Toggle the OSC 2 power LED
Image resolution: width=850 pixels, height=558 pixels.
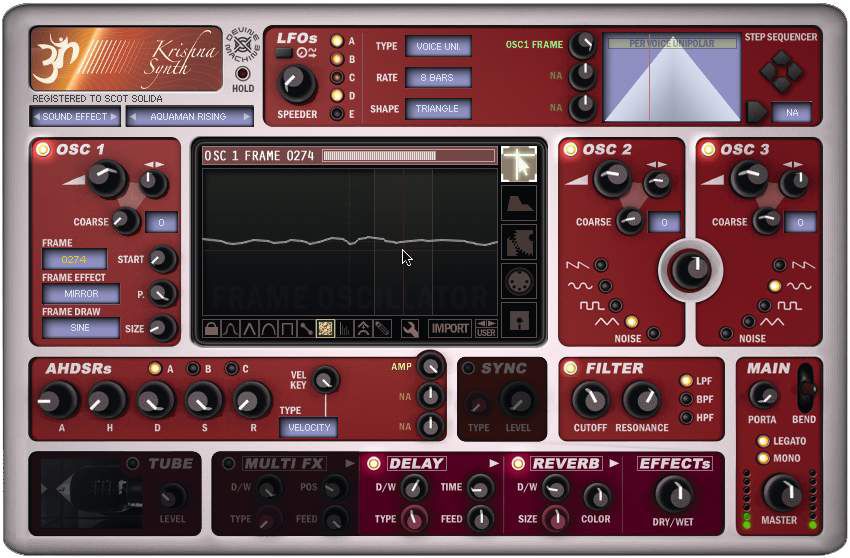point(570,149)
